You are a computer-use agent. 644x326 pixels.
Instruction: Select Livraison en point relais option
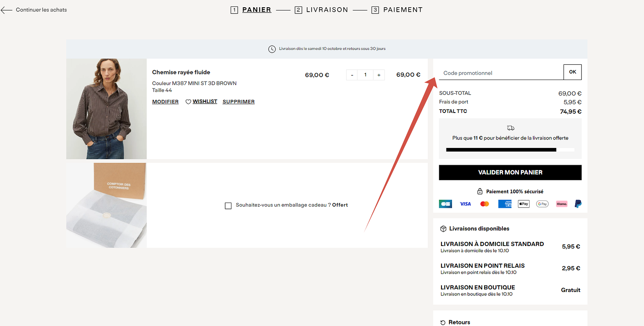510,269
